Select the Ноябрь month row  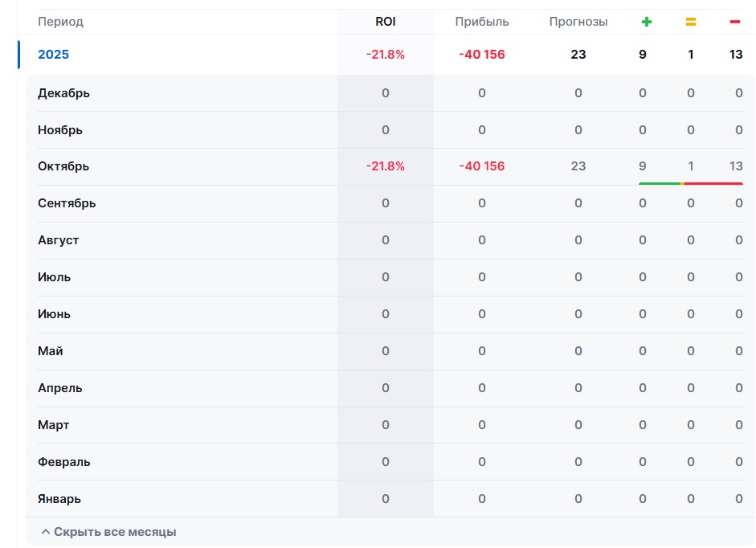coord(60,130)
